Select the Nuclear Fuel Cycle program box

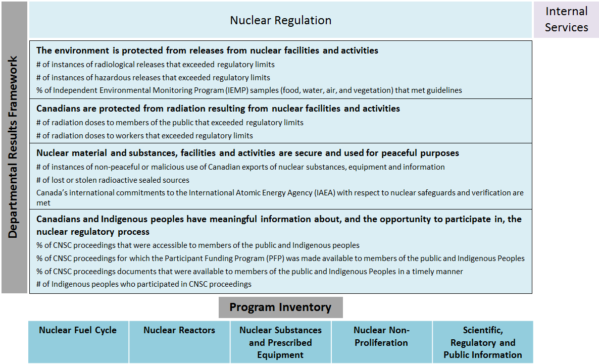coord(78,342)
